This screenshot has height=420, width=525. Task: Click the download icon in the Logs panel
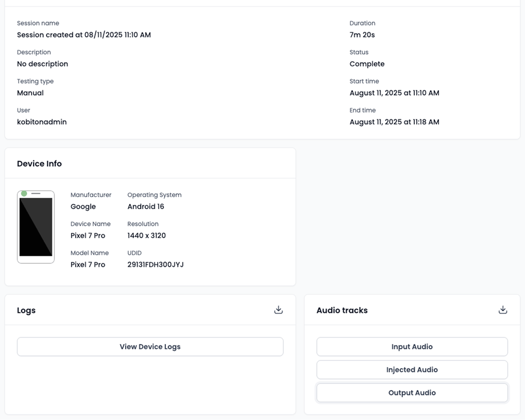coord(279,309)
